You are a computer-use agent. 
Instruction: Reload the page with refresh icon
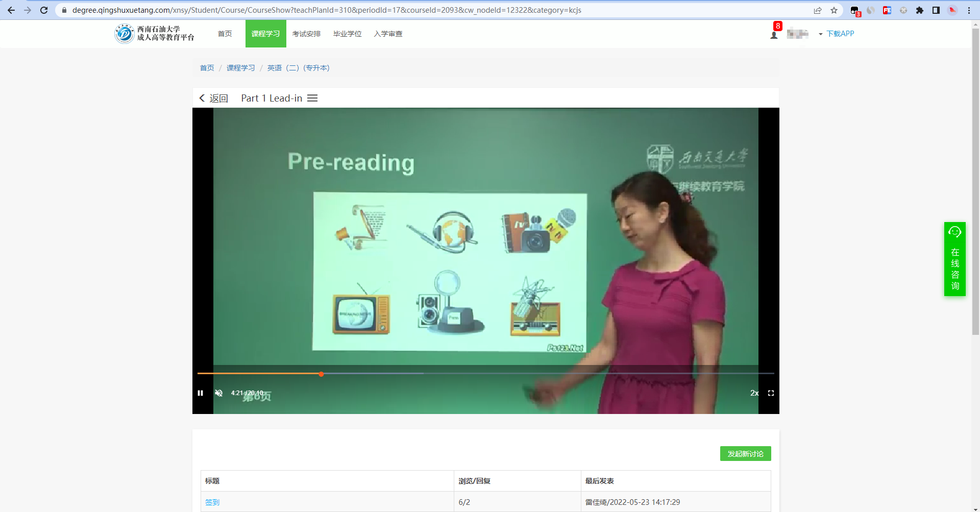[x=44, y=10]
